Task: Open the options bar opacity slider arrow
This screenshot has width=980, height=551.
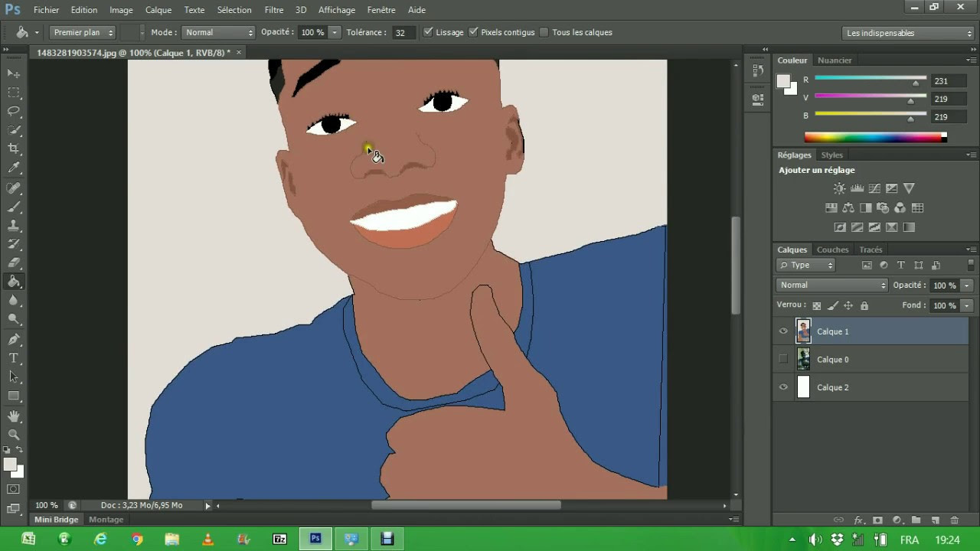Action: click(335, 32)
